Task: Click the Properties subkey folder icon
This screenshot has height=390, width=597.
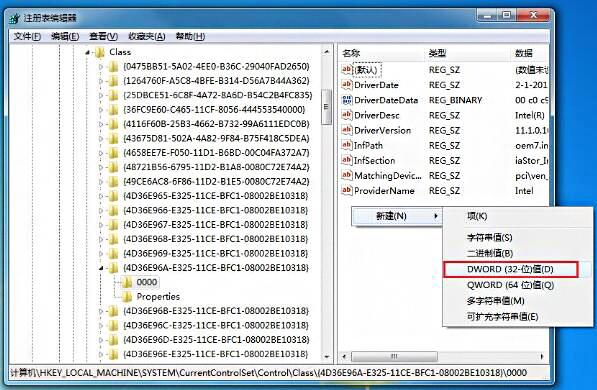Action: tap(127, 297)
